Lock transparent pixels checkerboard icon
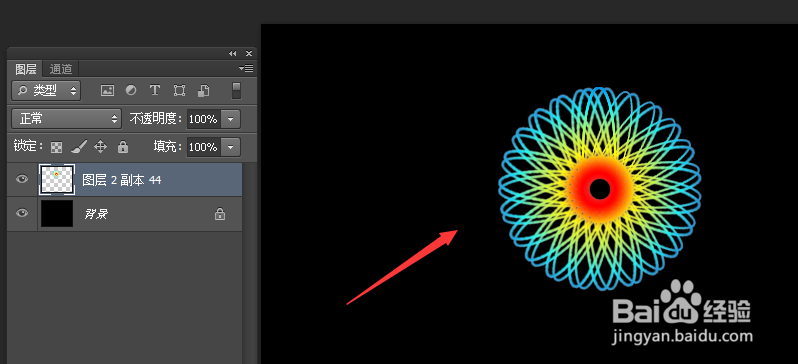The height and width of the screenshot is (364, 798). click(x=56, y=148)
